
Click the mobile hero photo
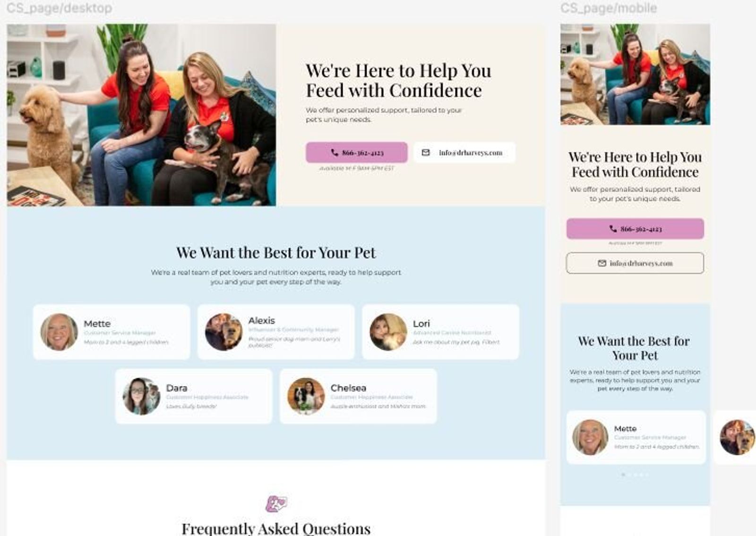635,75
